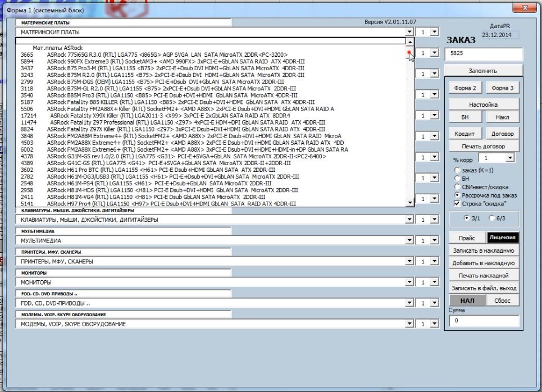
Task: Click the БН button under Настройка
Action: pos(465,117)
